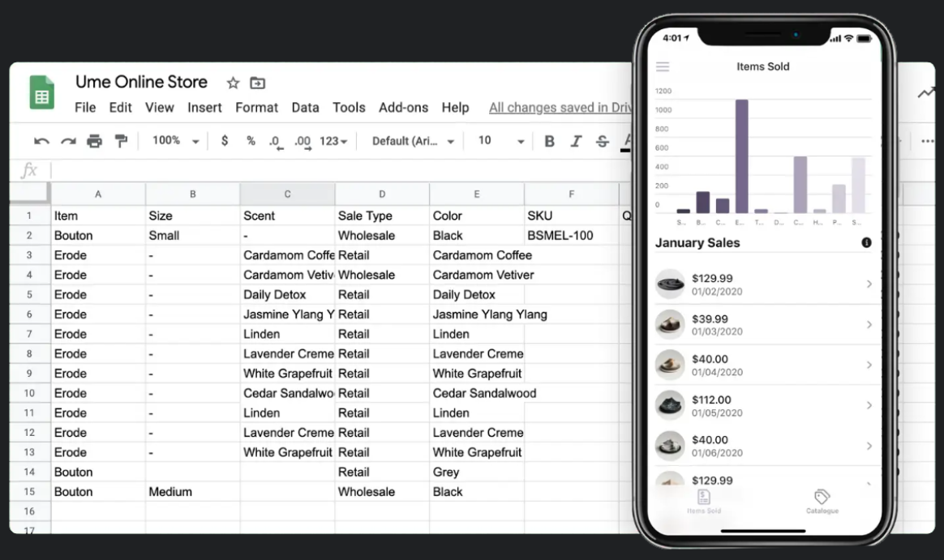Viewport: 944px width, 560px height.
Task: Expand the $129.99 01/02/2020 sale chevron
Action: pyautogui.click(x=869, y=284)
